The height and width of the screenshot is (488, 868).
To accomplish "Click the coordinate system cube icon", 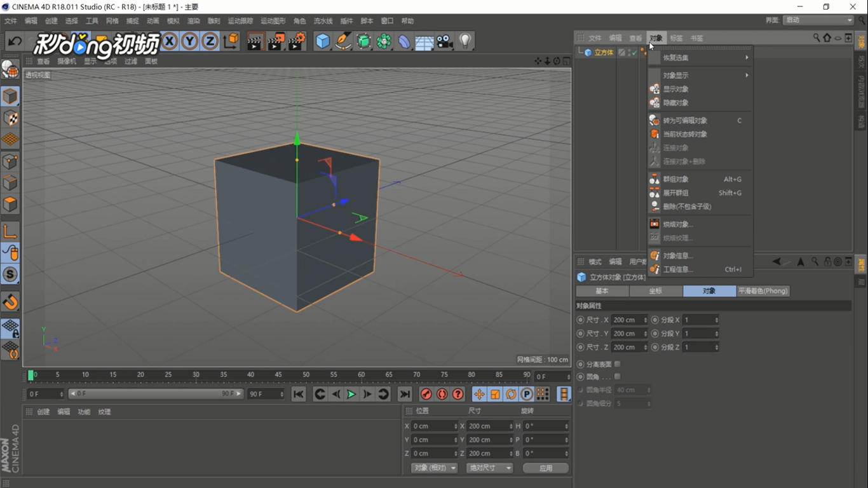I will pos(231,42).
